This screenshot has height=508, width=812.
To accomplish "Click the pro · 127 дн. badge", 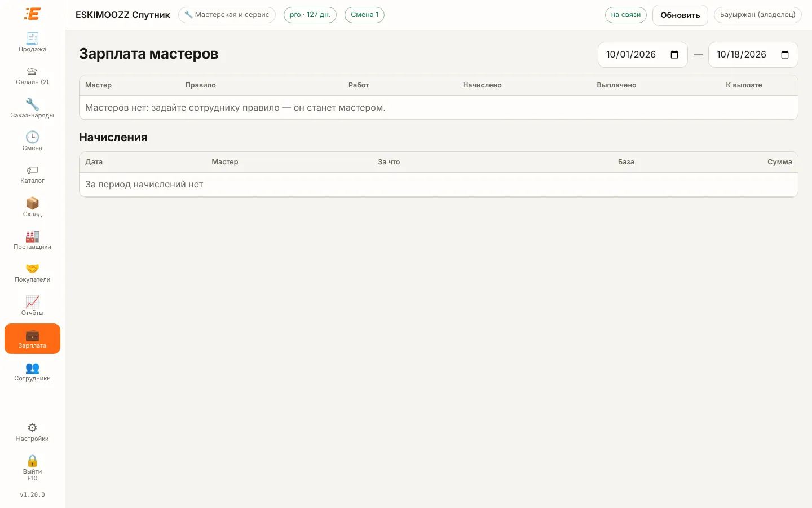I will pyautogui.click(x=310, y=15).
